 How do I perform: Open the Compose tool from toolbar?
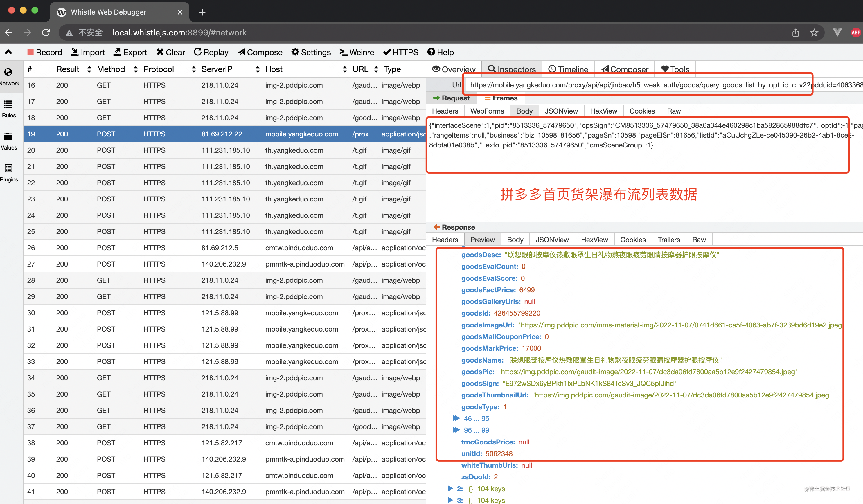pos(260,52)
